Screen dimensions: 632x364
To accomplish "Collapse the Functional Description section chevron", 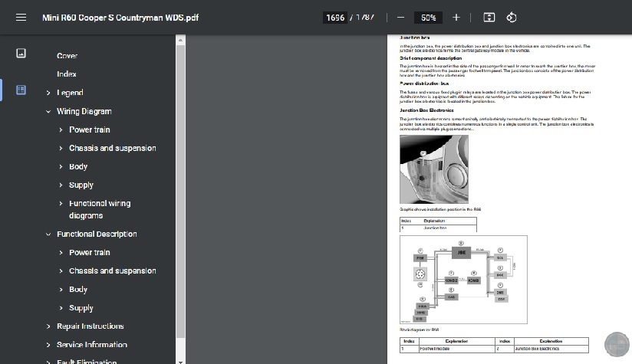I will pyautogui.click(x=48, y=234).
